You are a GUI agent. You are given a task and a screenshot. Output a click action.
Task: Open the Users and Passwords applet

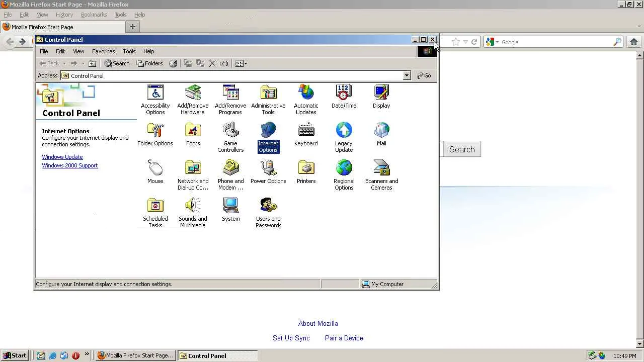(x=268, y=213)
